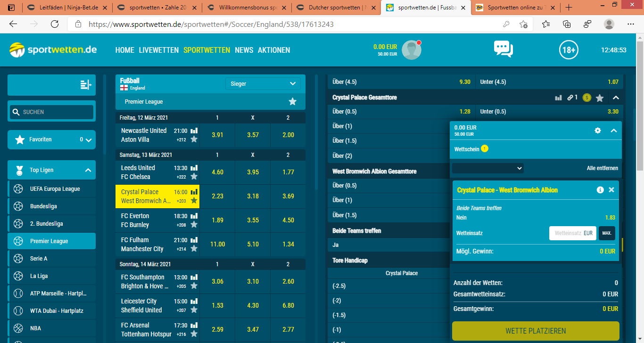Open La Liga league

(51, 276)
